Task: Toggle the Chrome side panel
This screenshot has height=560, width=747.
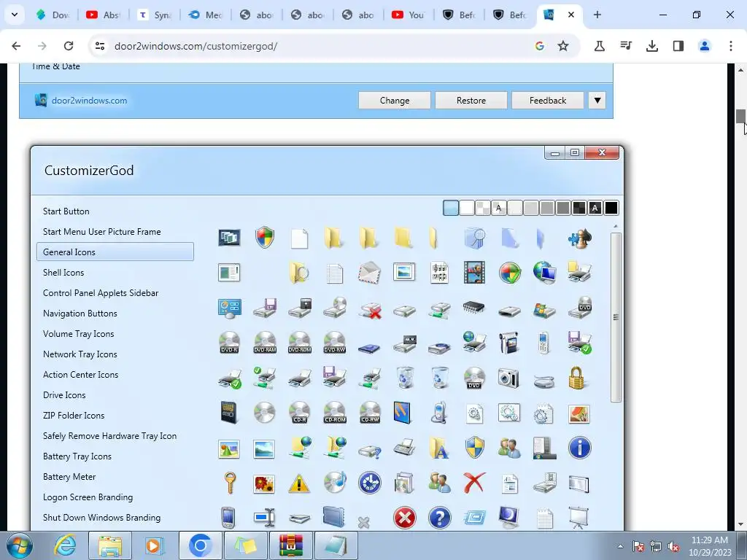Action: (678, 46)
